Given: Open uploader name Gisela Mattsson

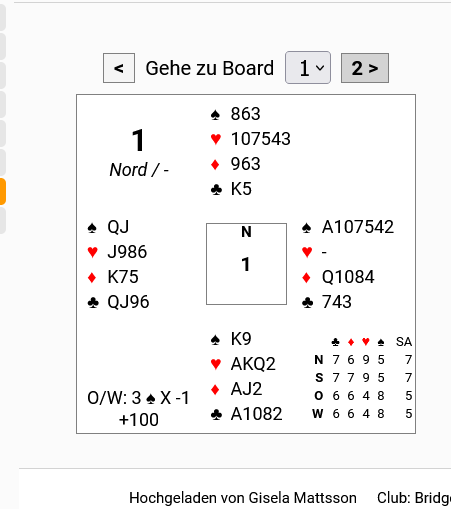Looking at the screenshot, I should coord(303,498).
